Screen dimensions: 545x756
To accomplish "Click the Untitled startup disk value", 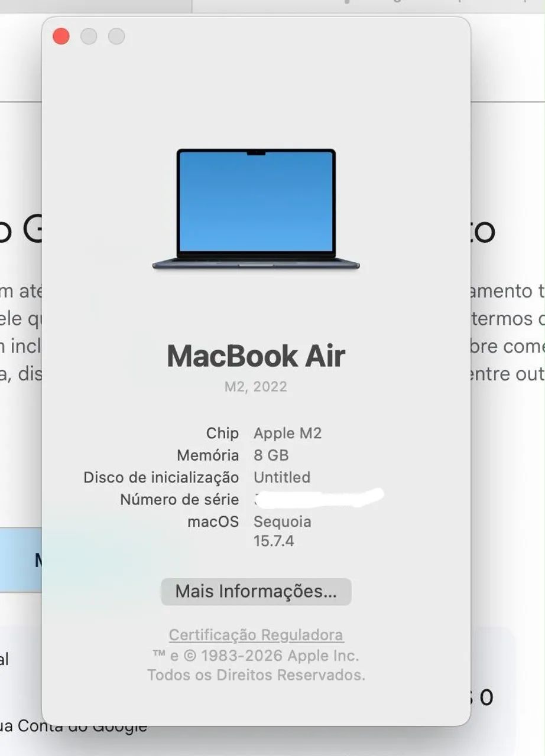I will point(282,477).
